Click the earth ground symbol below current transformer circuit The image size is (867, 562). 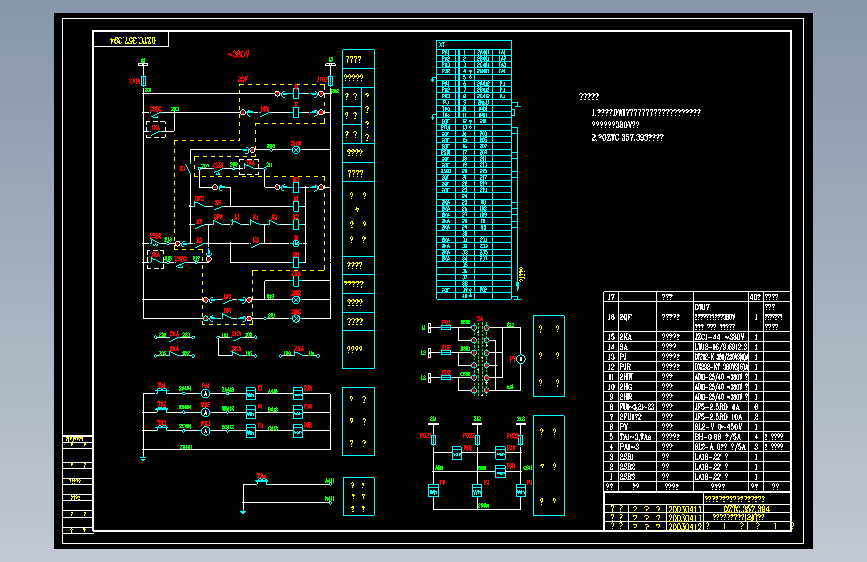143,457
